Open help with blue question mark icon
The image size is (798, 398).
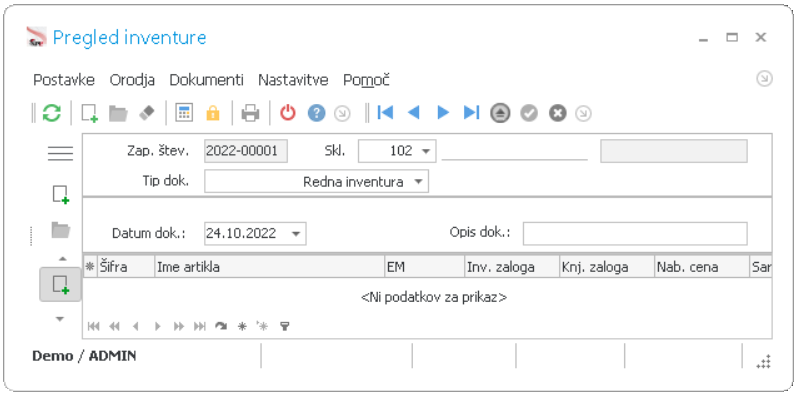[x=316, y=112]
